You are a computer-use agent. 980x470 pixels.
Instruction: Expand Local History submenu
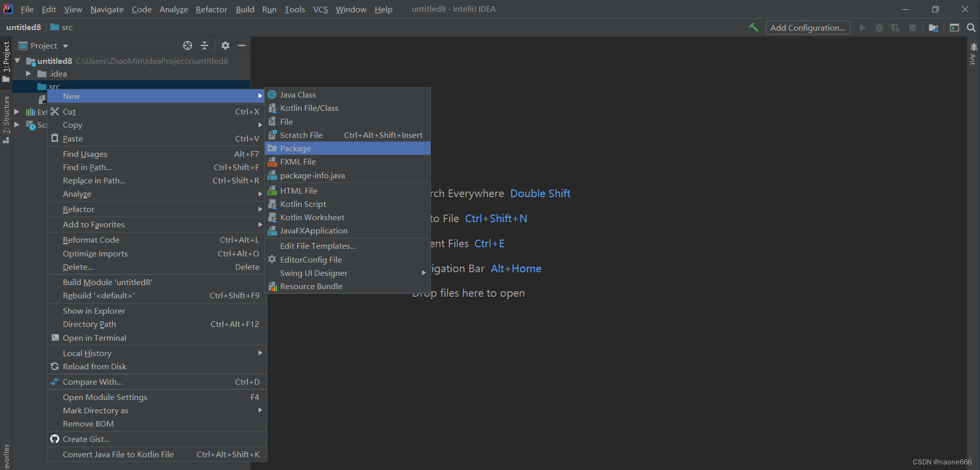click(x=157, y=353)
